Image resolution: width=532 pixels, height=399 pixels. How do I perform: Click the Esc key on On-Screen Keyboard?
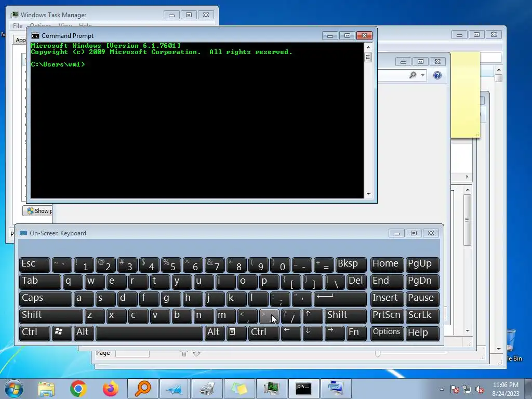click(35, 264)
